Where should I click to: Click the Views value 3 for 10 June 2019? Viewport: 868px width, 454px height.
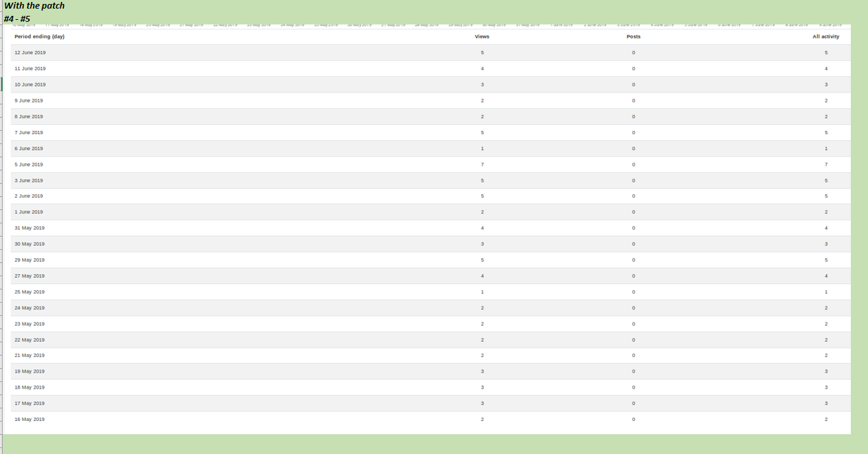point(483,85)
